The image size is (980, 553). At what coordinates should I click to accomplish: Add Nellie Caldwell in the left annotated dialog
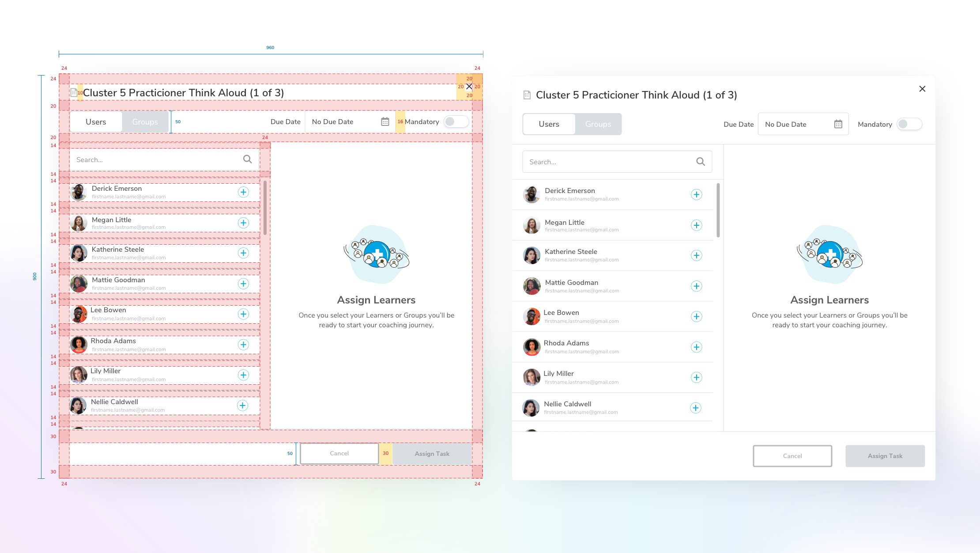(x=242, y=405)
